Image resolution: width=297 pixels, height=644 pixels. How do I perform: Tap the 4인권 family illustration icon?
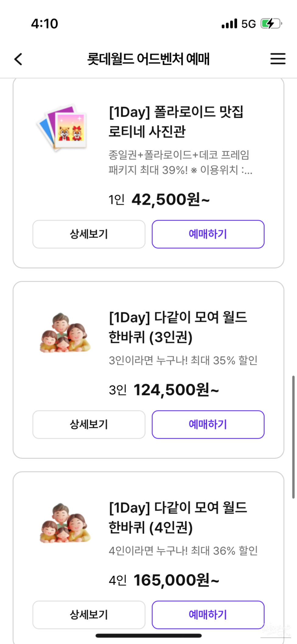[x=65, y=523]
